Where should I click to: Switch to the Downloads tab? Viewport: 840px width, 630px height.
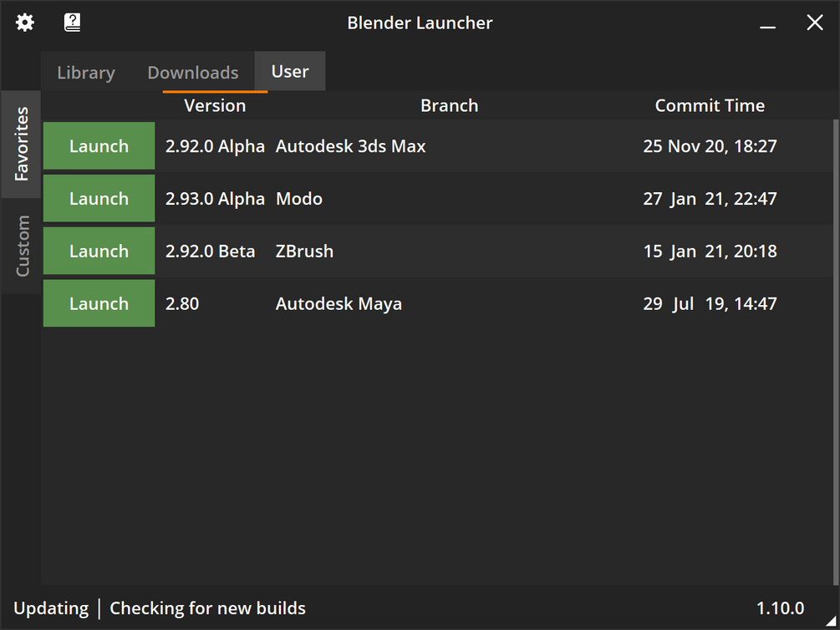pos(193,73)
